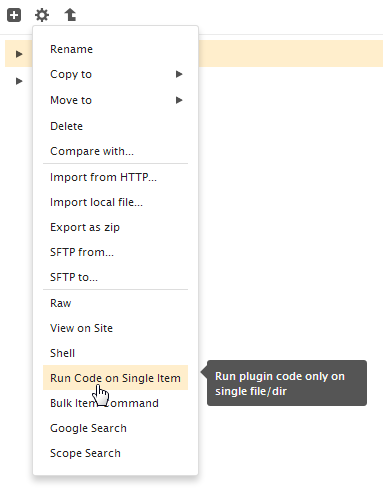The image size is (383, 490).
Task: Expand the highlighted tree row arrow
Action: click(19, 54)
